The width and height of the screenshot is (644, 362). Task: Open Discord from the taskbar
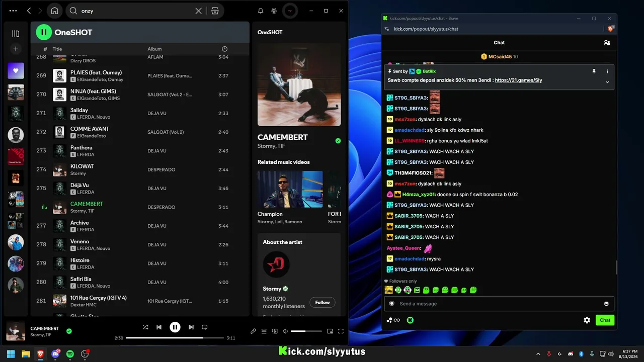[55, 354]
